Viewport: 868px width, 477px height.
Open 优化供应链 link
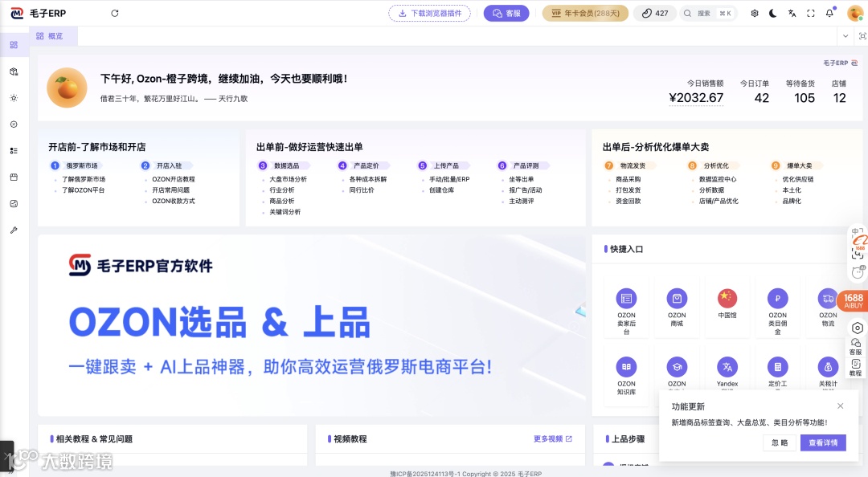pyautogui.click(x=798, y=179)
